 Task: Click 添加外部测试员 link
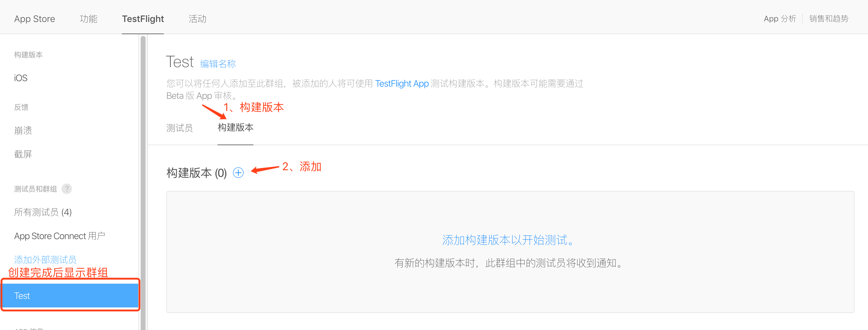tap(45, 260)
